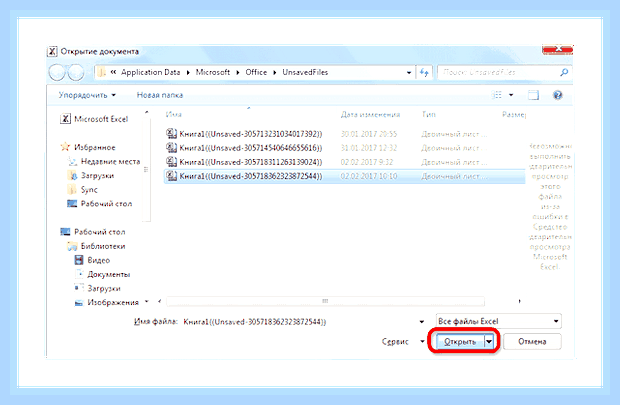Click the Отмена button

(532, 342)
